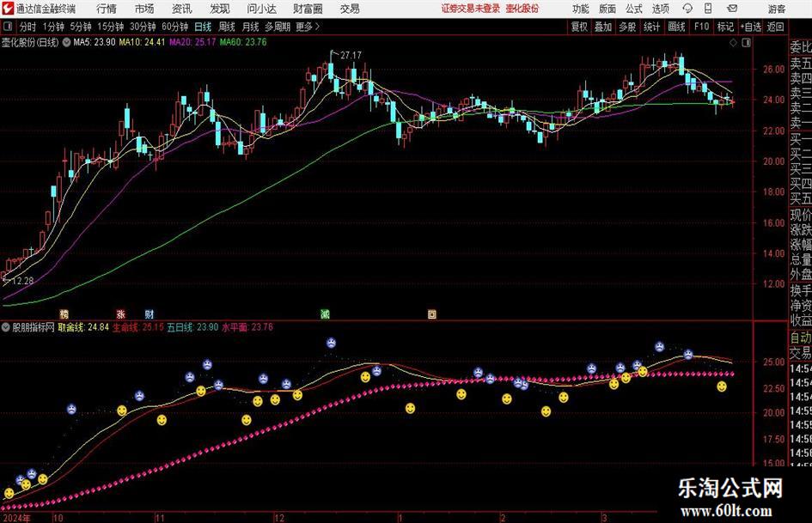Click the MA20: 25.17 value

click(192, 42)
